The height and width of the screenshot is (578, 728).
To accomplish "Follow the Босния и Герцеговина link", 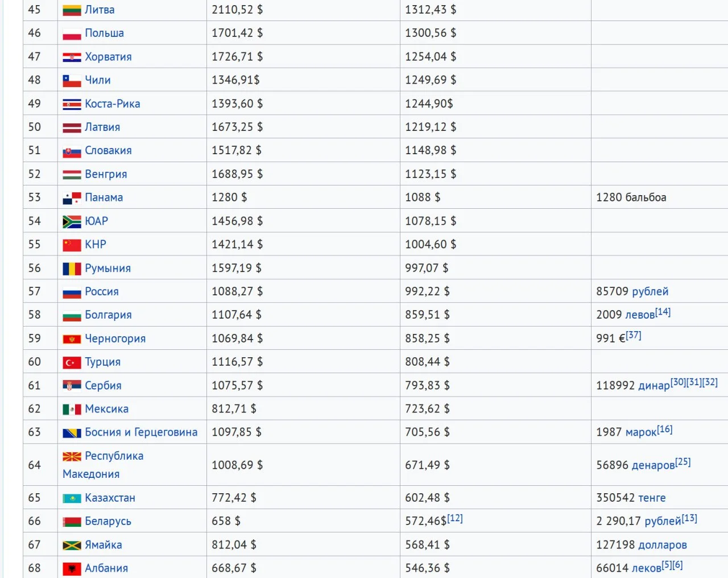I will coord(141,432).
